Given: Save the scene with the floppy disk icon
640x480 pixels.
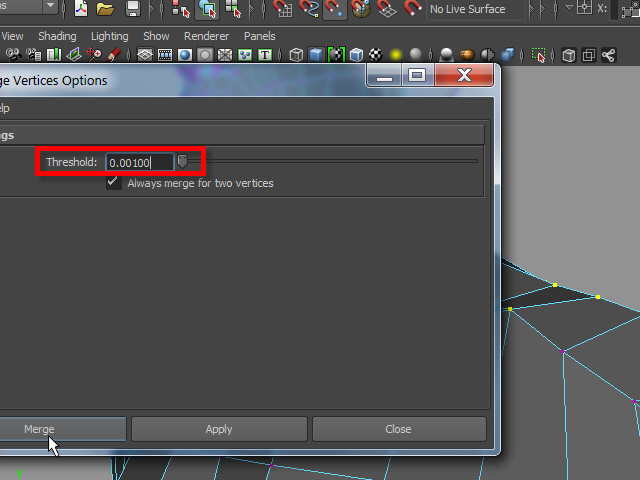Looking at the screenshot, I should tap(133, 9).
